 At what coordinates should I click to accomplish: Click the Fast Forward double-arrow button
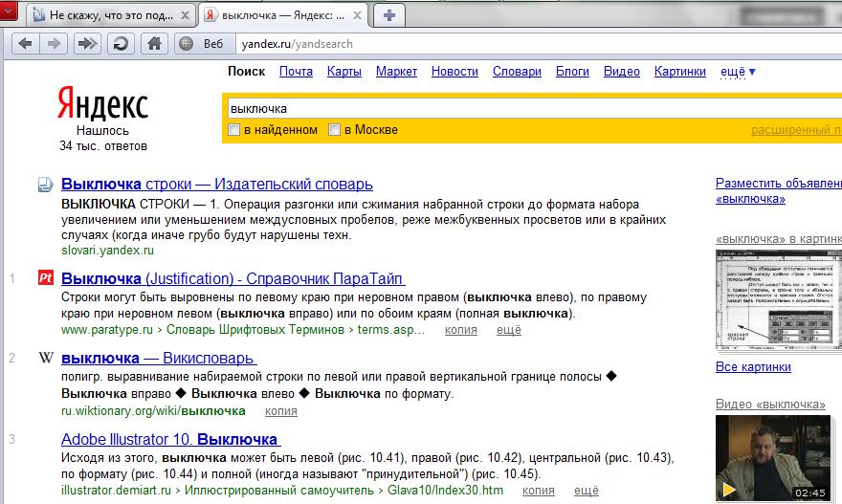pyautogui.click(x=87, y=43)
